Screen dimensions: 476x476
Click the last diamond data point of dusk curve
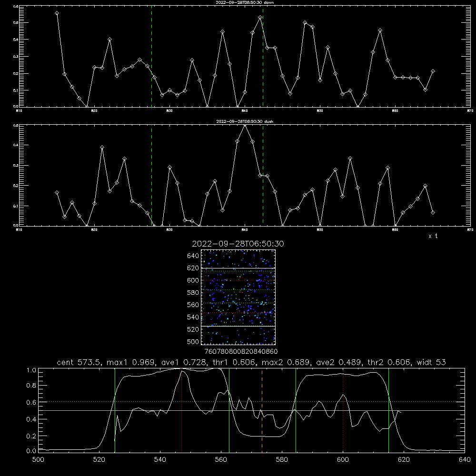click(433, 212)
